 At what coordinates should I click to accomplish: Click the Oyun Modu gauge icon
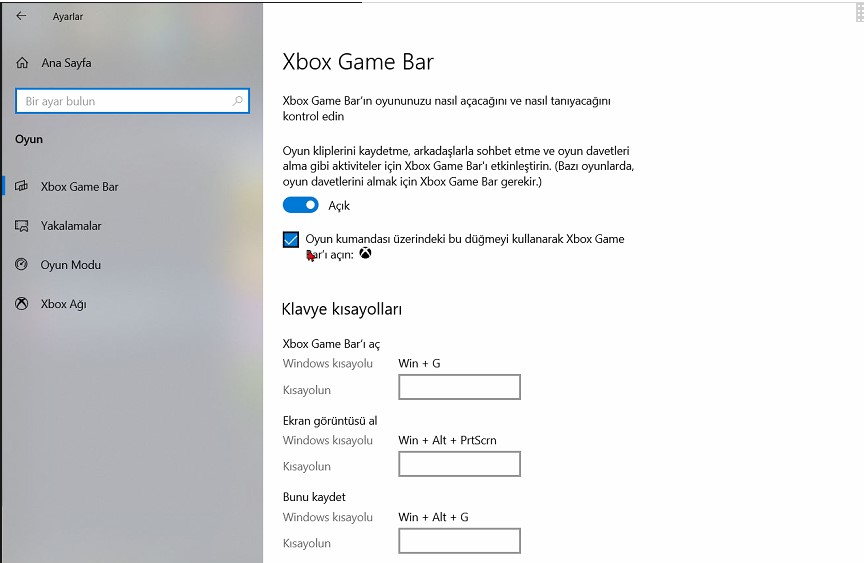(21, 265)
